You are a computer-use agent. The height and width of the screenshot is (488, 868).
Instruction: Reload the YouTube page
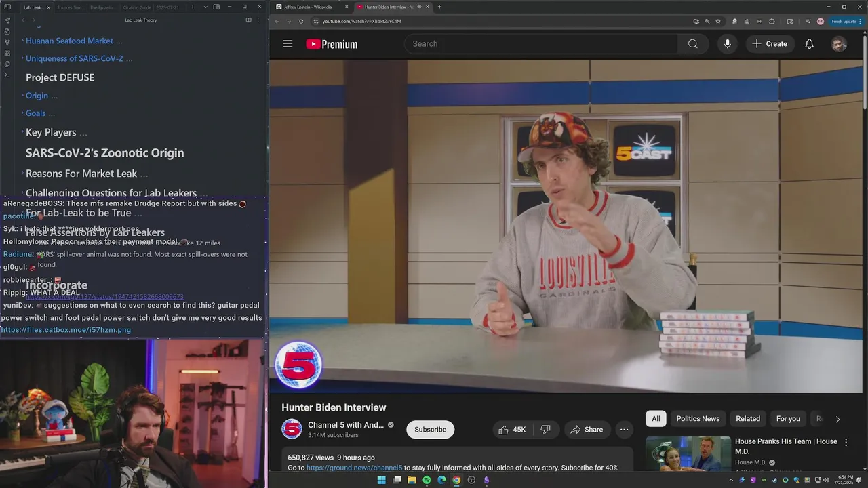point(301,21)
